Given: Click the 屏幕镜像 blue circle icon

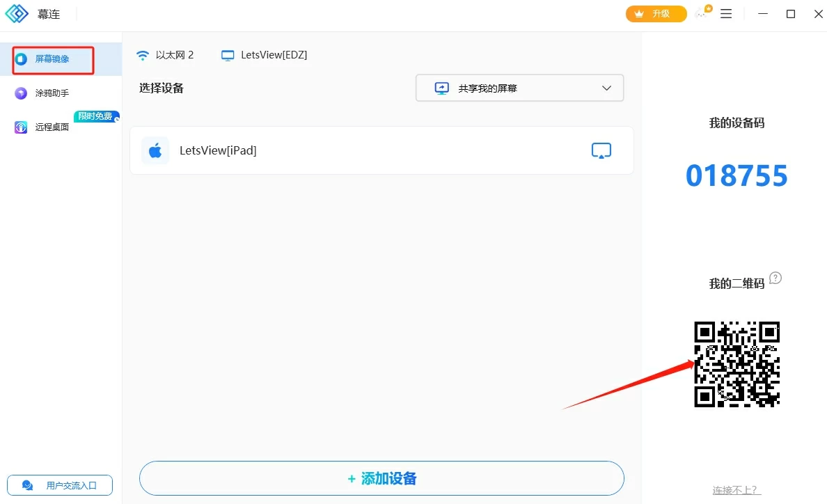Looking at the screenshot, I should pyautogui.click(x=21, y=59).
